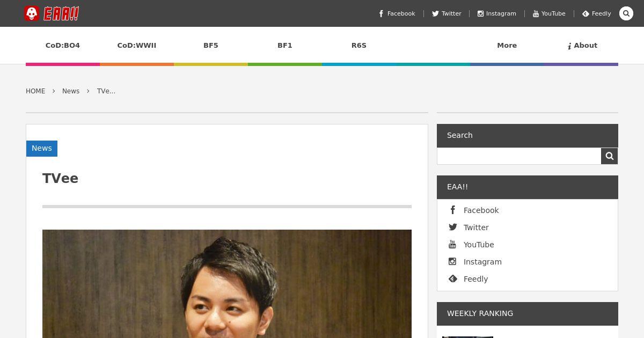Open Twitter in the EAA!! sidebar widget
644x338 pixels.
pyautogui.click(x=476, y=227)
